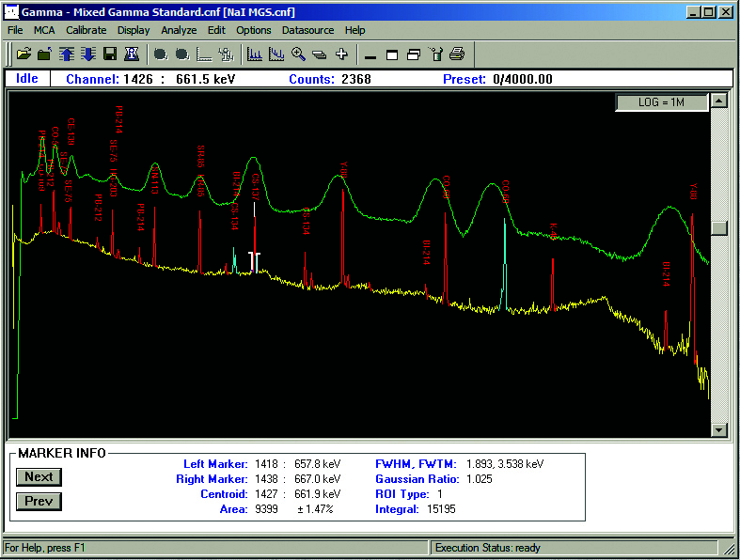Click the 661.5 keV energy readout
The image size is (740, 560).
(x=205, y=79)
